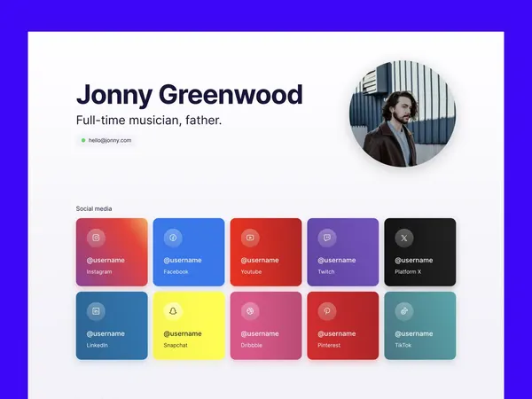Open the Twitch @username link
The width and height of the screenshot is (532, 399).
[x=337, y=260]
